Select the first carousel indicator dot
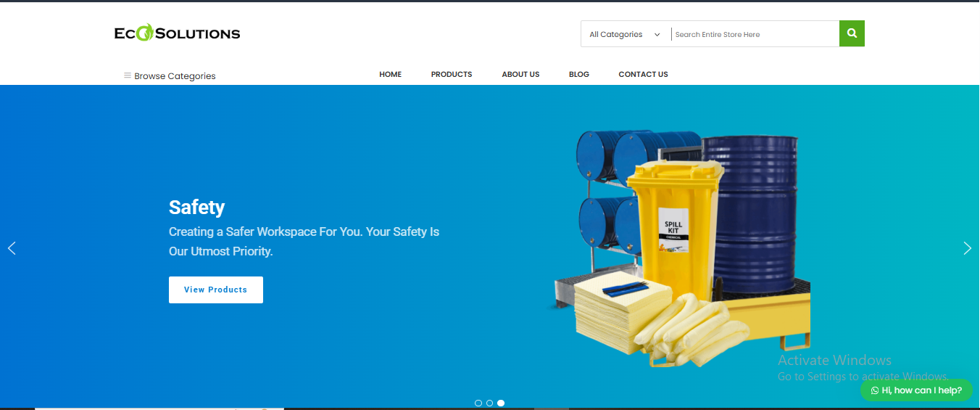This screenshot has height=410, width=980. (x=478, y=403)
